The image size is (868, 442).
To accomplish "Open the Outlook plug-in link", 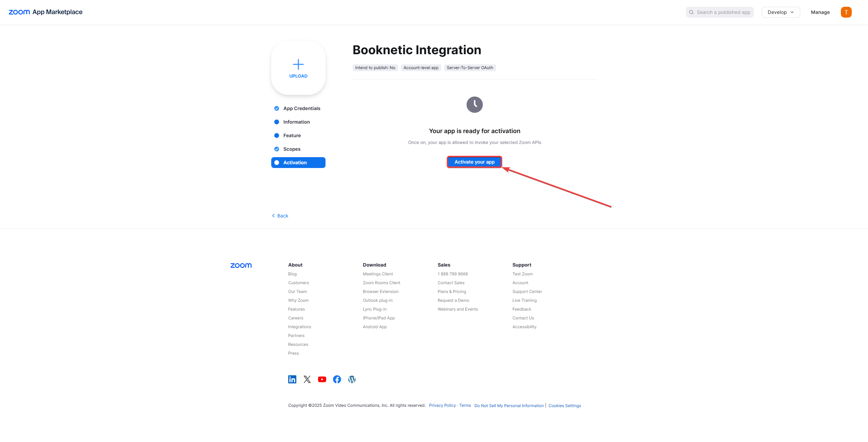I will point(377,300).
